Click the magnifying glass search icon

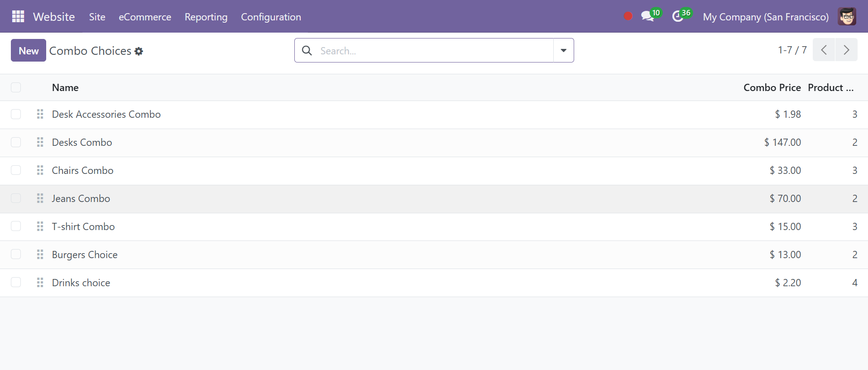pyautogui.click(x=307, y=50)
